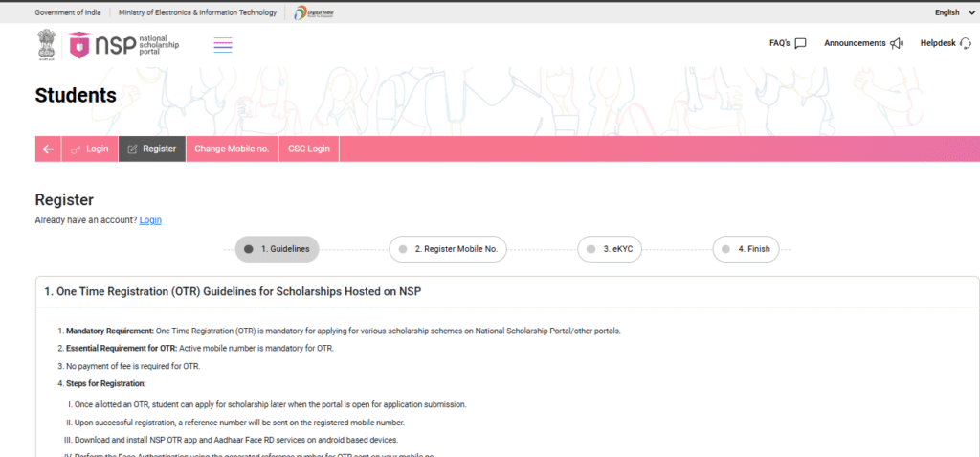Open the English language dropdown

coord(951,12)
